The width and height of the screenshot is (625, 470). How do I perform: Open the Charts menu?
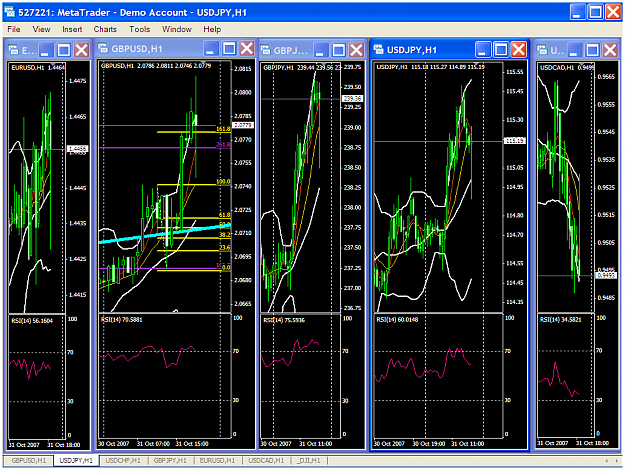[x=105, y=29]
